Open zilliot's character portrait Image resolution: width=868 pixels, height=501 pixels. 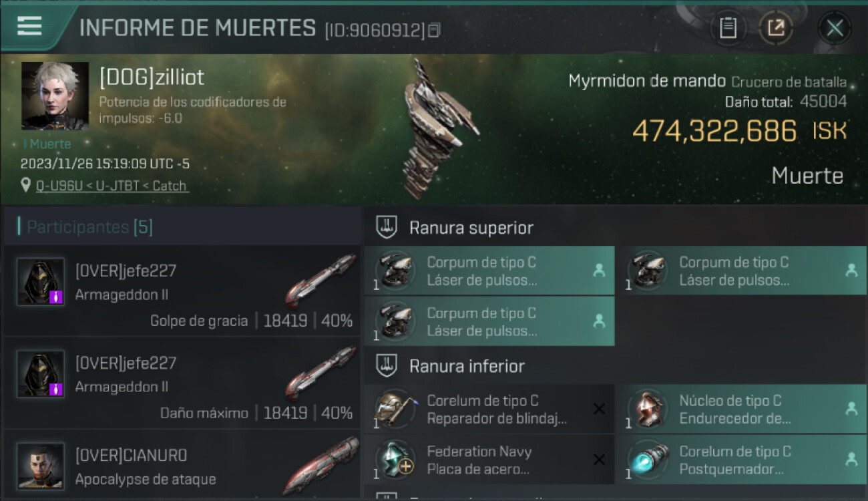[x=55, y=96]
